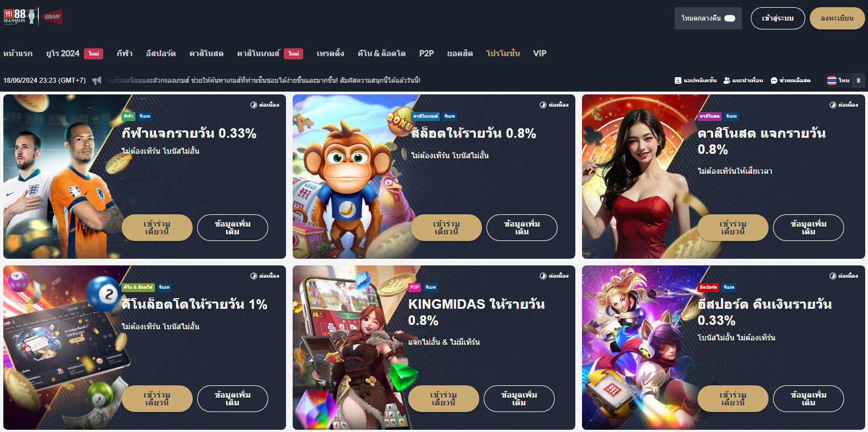The image size is (868, 432).
Task: Click the ลงทะเบียน register button
Action: 837,18
